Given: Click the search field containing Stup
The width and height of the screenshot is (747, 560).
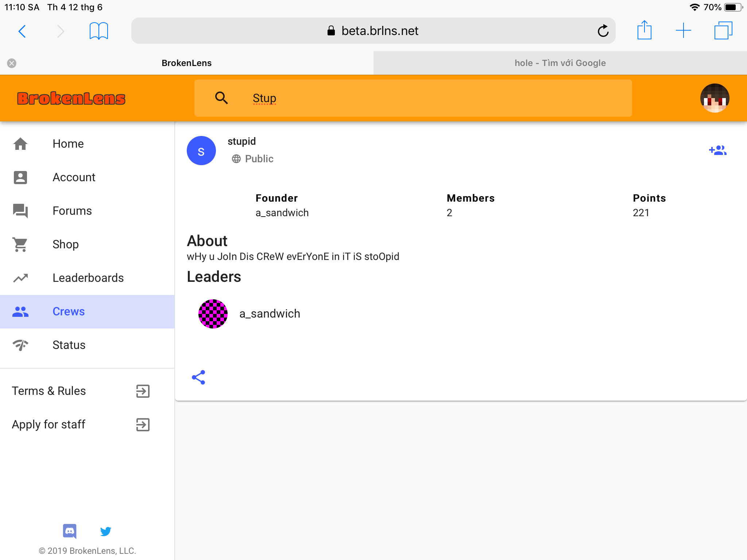Looking at the screenshot, I should (413, 98).
